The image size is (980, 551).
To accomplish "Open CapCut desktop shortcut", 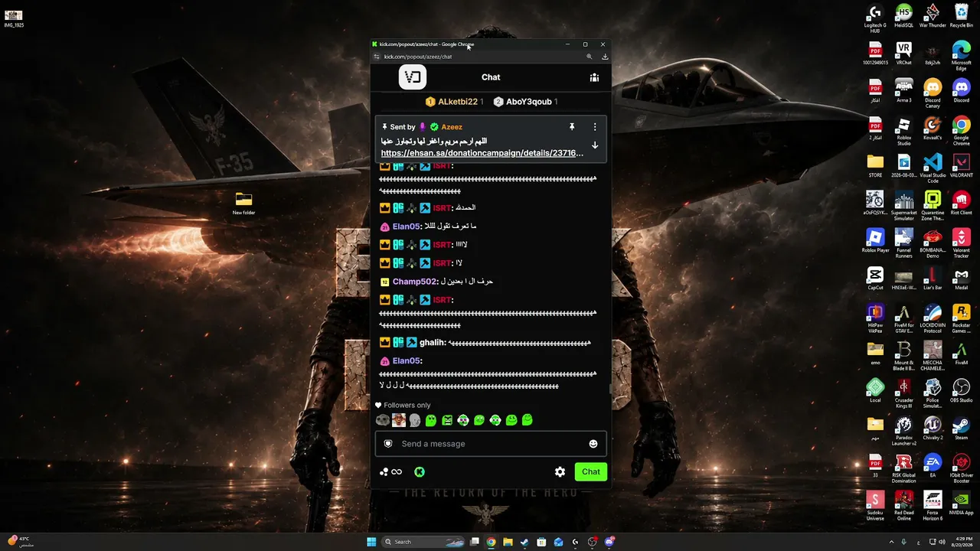I will 875,279.
